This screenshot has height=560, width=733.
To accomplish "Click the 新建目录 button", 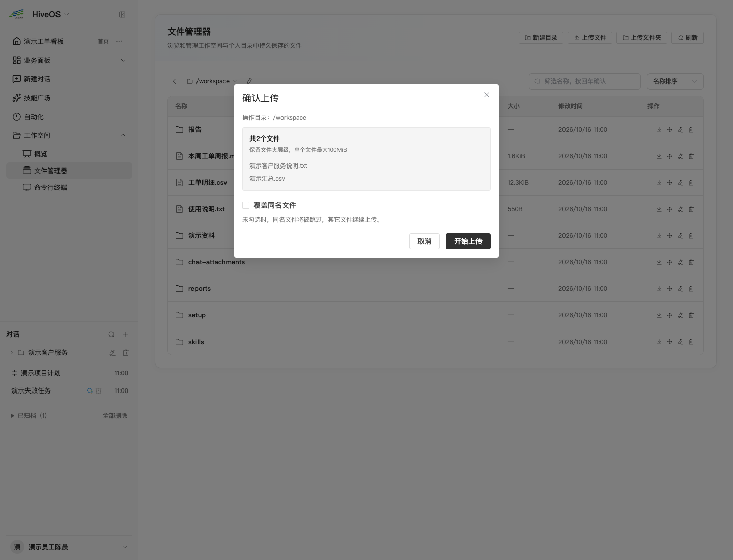I will click(x=541, y=38).
